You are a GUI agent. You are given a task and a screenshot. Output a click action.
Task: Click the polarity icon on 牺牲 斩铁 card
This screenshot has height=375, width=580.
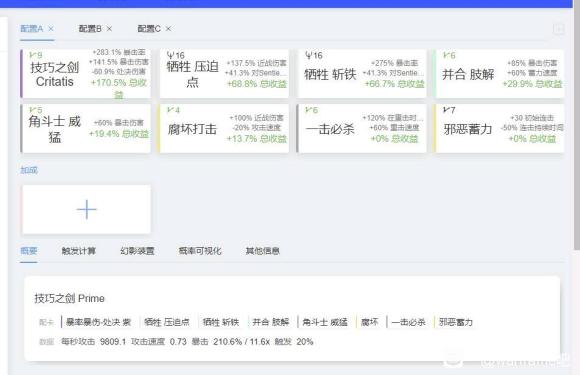[308, 55]
